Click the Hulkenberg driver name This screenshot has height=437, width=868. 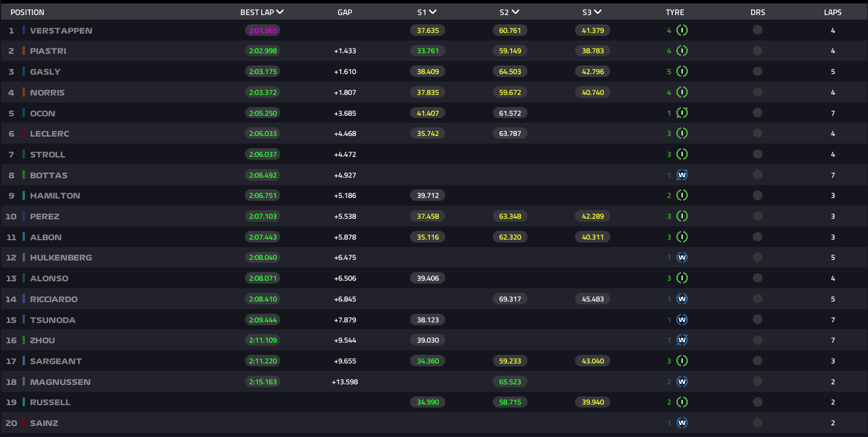(x=61, y=258)
